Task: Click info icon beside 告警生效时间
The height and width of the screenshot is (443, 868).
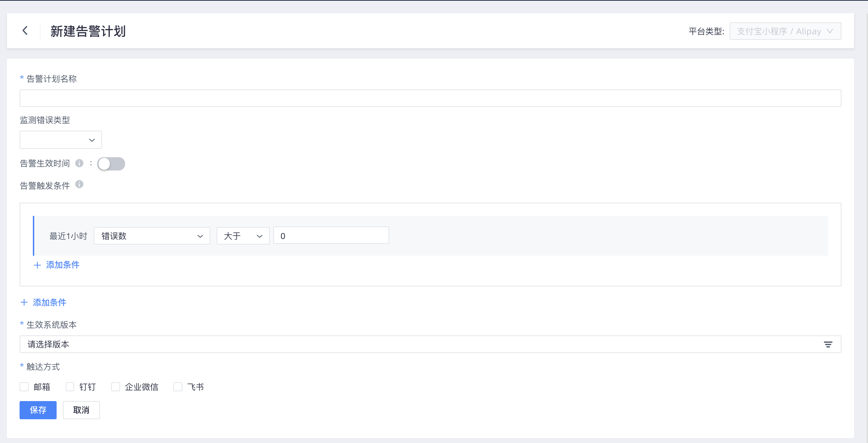Action: [x=79, y=163]
